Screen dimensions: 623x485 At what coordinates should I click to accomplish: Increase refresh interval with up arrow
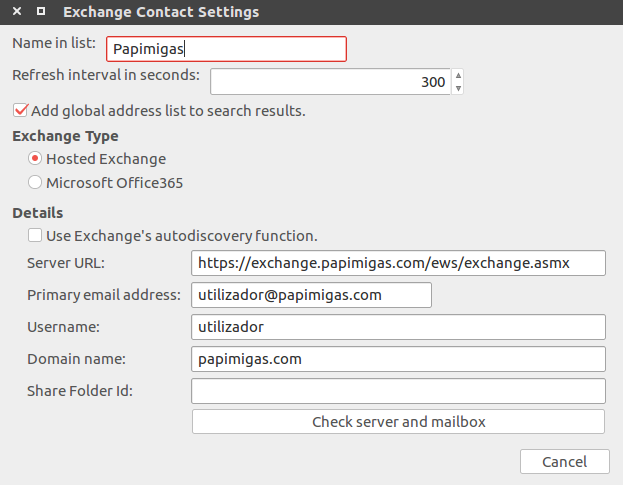458,76
